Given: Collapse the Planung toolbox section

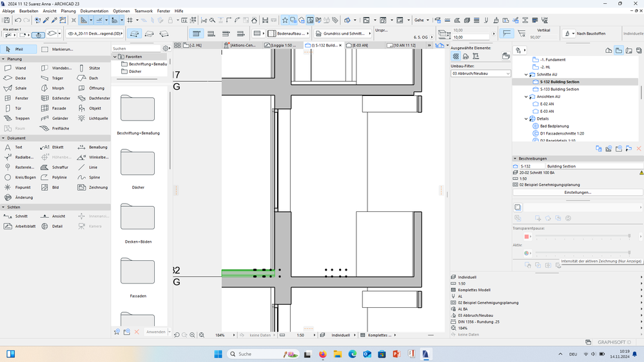Looking at the screenshot, I should click(3, 59).
